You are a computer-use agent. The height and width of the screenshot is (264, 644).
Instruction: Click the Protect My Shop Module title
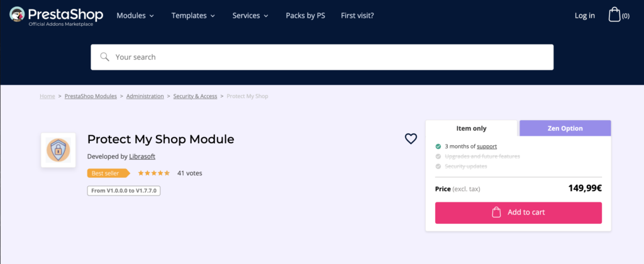160,139
